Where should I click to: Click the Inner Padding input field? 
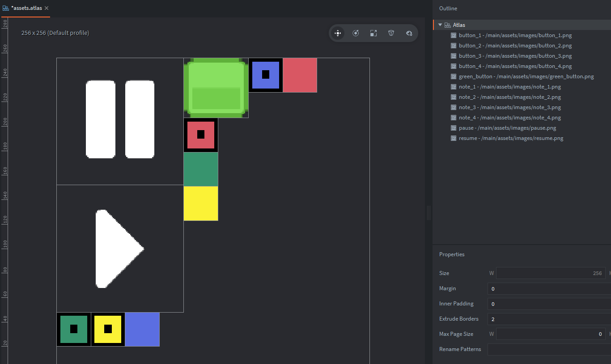(x=548, y=304)
